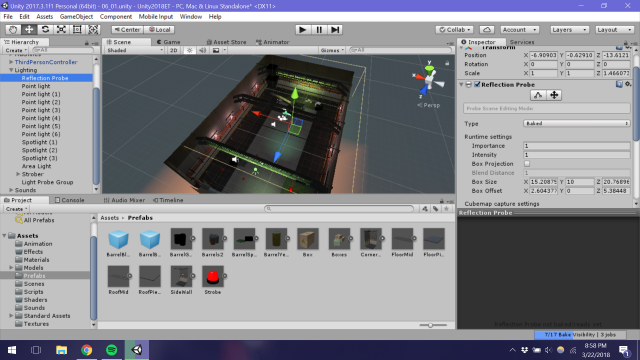The image size is (640, 360).
Task: Open the Type dropdown set to Baked
Action: (x=576, y=123)
